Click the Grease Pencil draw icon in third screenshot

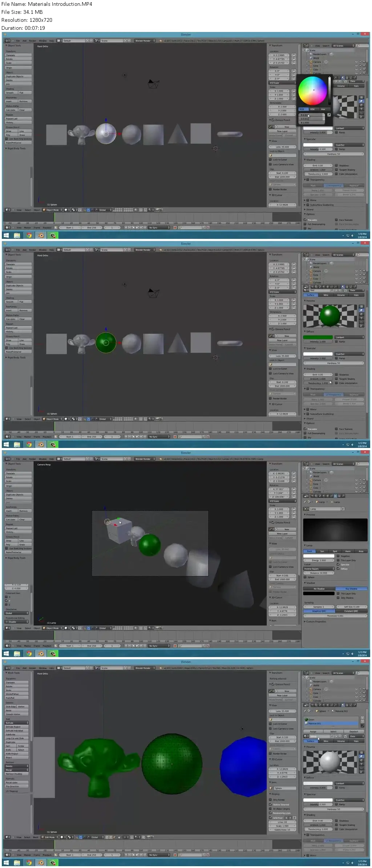point(271,529)
